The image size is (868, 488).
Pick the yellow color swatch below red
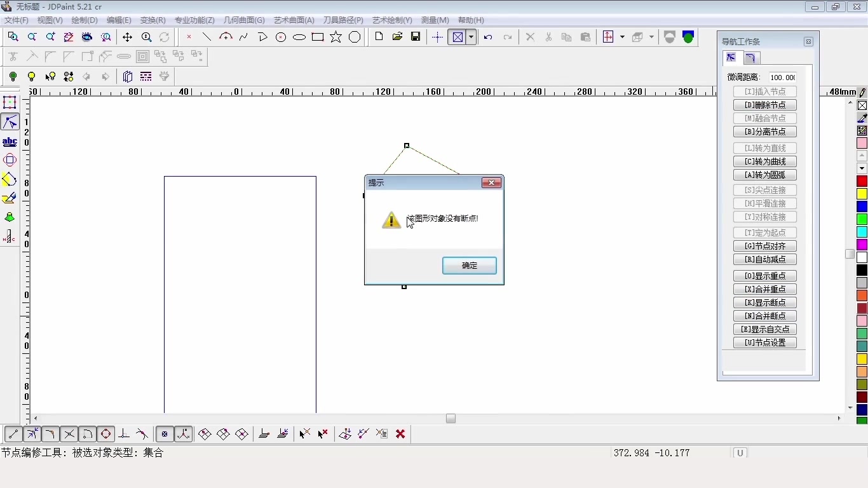862,194
